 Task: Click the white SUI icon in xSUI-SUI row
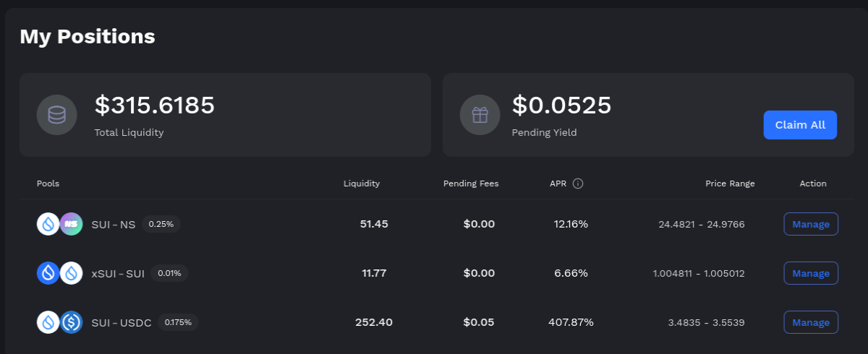click(x=71, y=273)
